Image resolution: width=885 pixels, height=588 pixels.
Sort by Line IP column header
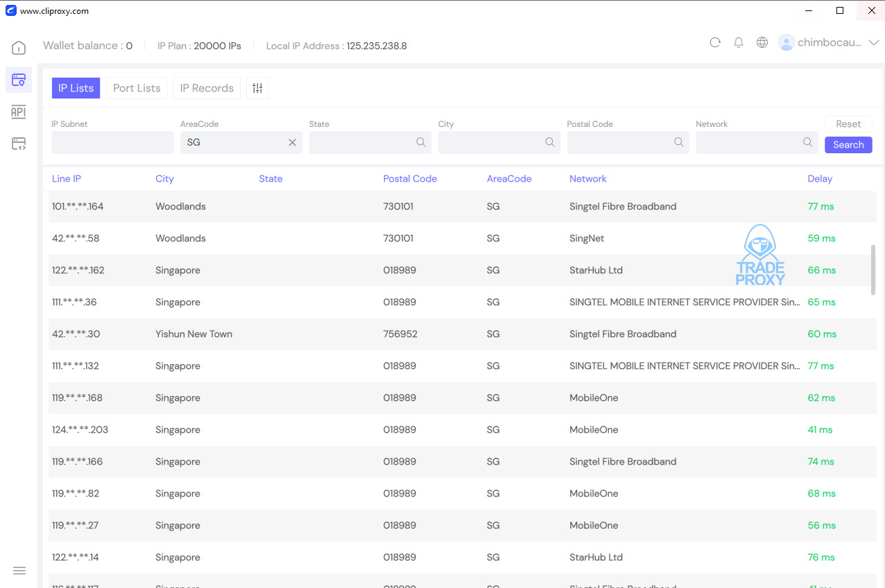click(67, 179)
